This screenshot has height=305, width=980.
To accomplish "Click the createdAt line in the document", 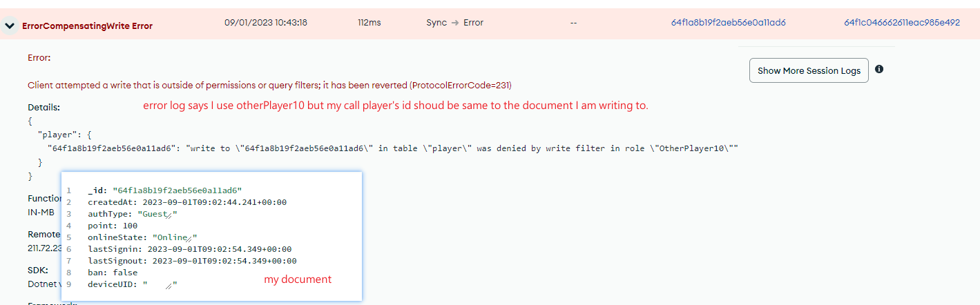I will click(x=186, y=202).
